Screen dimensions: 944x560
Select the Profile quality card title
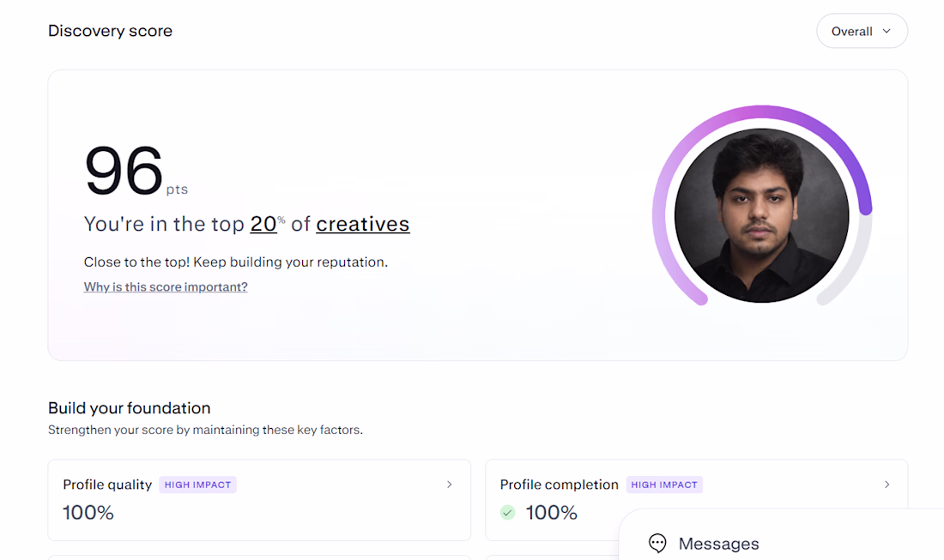(x=107, y=485)
